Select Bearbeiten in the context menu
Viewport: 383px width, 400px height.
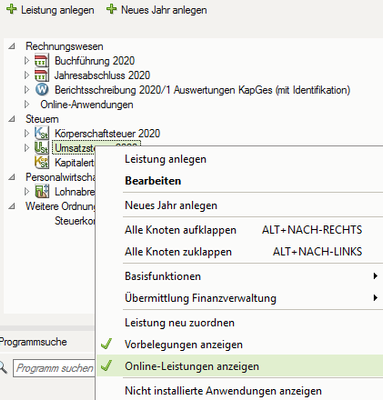[x=240, y=181]
